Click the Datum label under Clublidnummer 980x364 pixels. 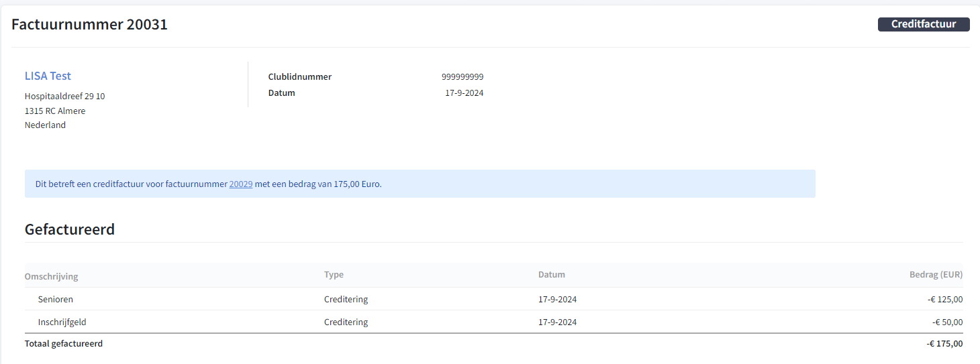(x=282, y=93)
